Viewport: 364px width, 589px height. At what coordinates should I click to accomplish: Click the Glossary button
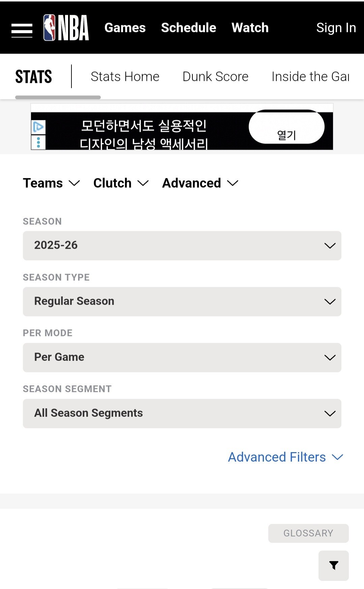click(x=308, y=533)
